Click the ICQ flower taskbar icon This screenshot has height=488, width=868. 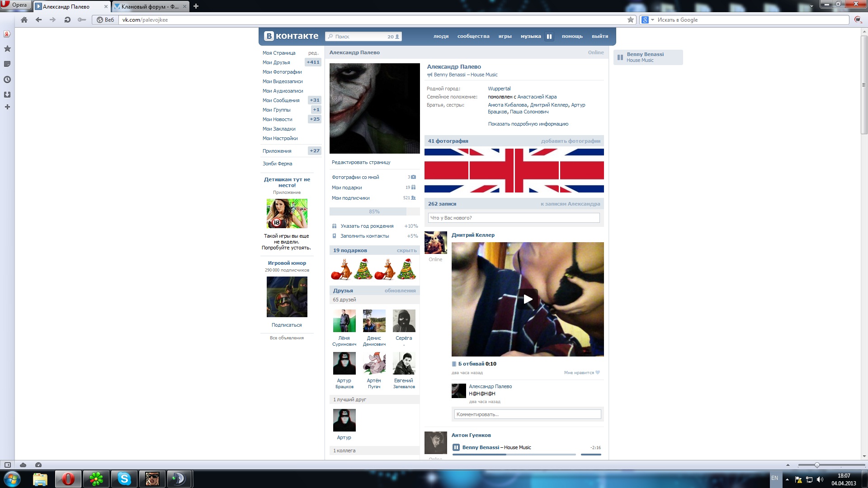tap(96, 479)
